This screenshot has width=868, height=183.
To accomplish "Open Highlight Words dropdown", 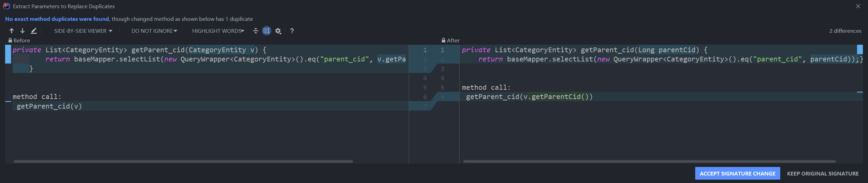I will 218,31.
